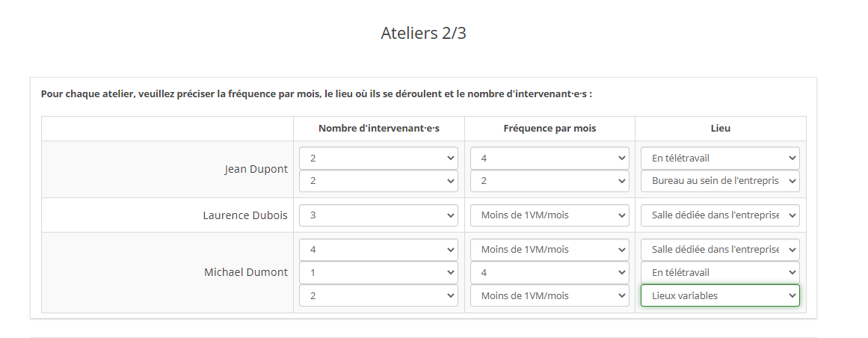This screenshot has width=868, height=338.
Task: Open Jean Dupont's top intervenants dropdown
Action: click(378, 158)
